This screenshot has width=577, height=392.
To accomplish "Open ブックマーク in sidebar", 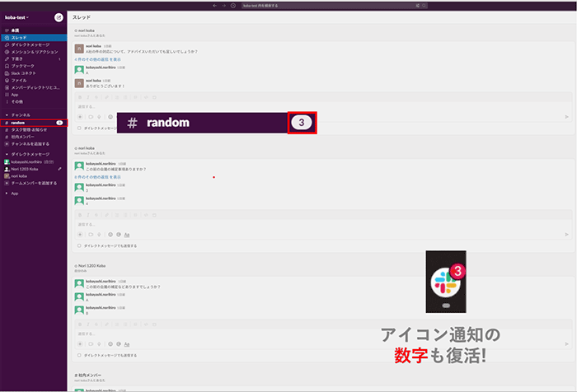I will tap(34, 66).
